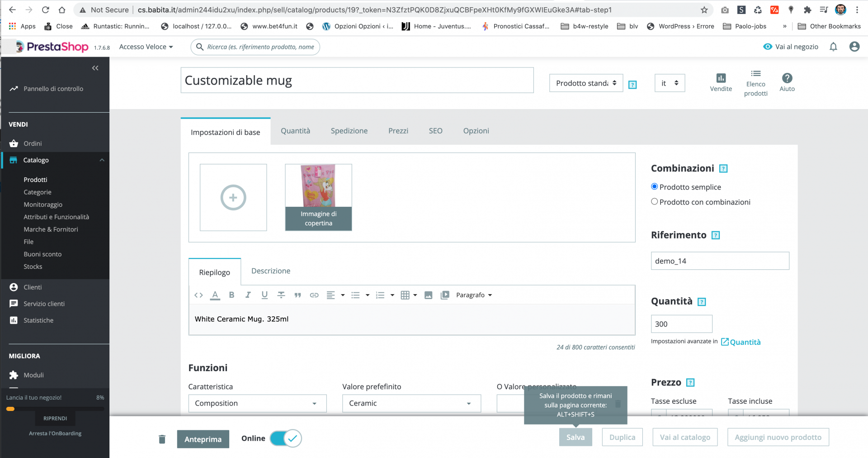Screen dimensions: 868x458
Task: Open Elenco prodotti product list
Action: click(756, 83)
